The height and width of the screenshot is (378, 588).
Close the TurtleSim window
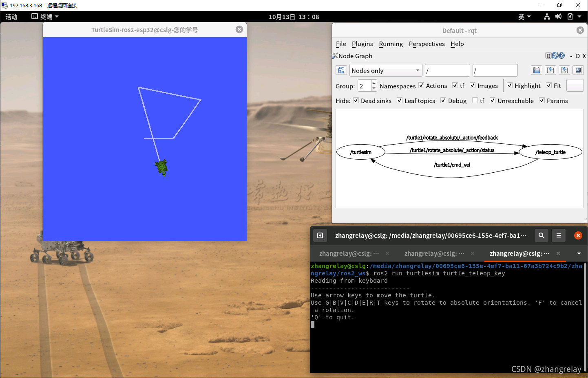point(239,29)
